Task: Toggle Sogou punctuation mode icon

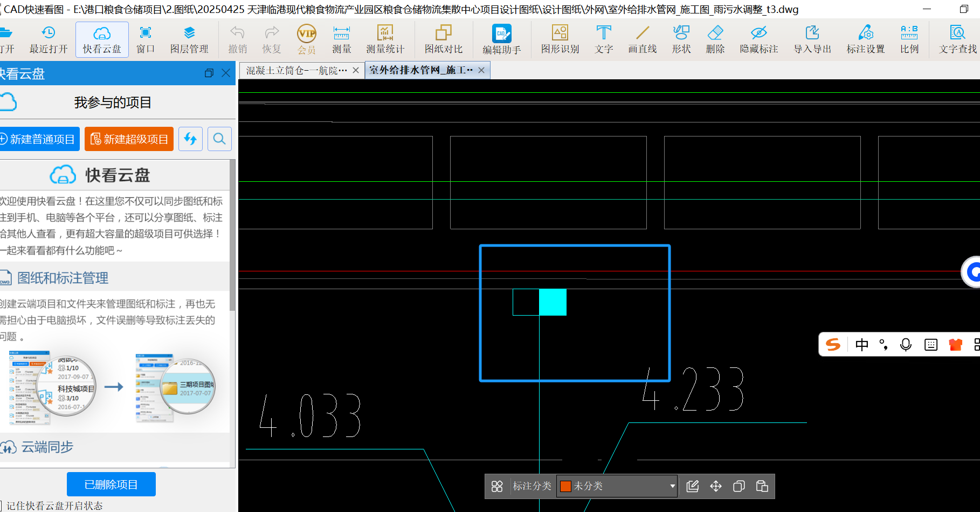Action: pyautogui.click(x=884, y=345)
